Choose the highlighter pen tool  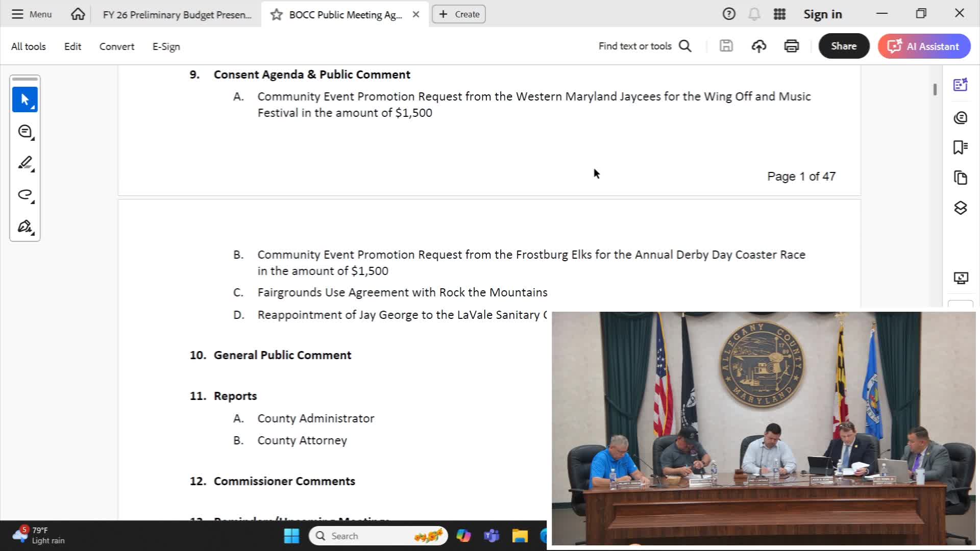[25, 163]
